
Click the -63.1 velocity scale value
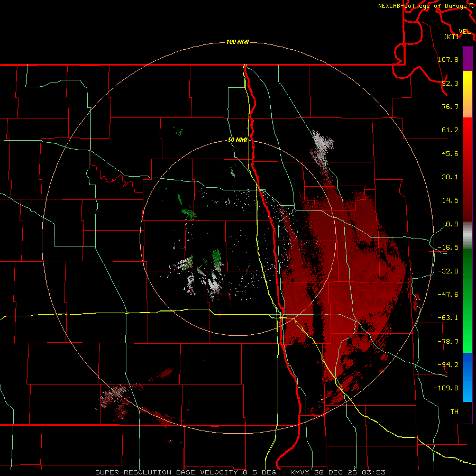448,318
